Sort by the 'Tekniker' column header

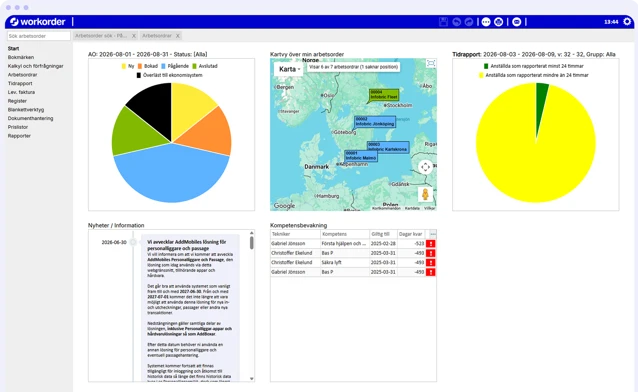tap(295, 234)
